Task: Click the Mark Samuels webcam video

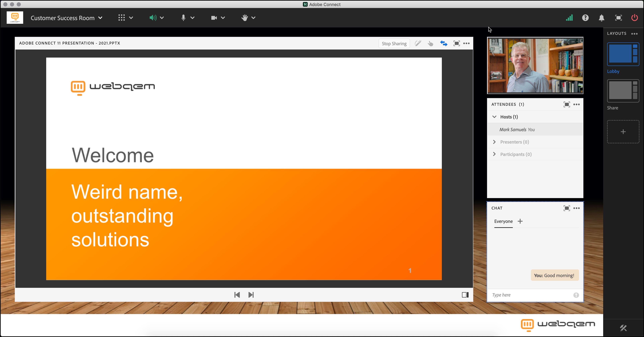Action: (535, 65)
